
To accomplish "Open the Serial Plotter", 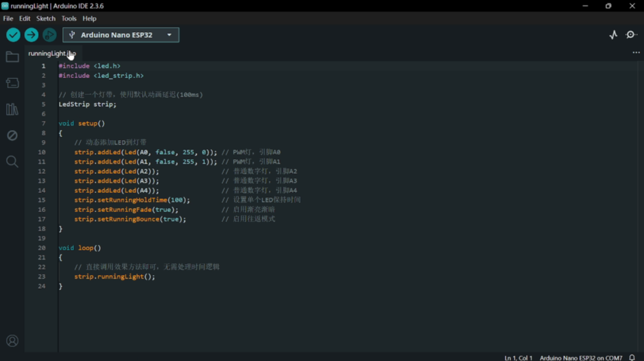I will click(x=613, y=35).
